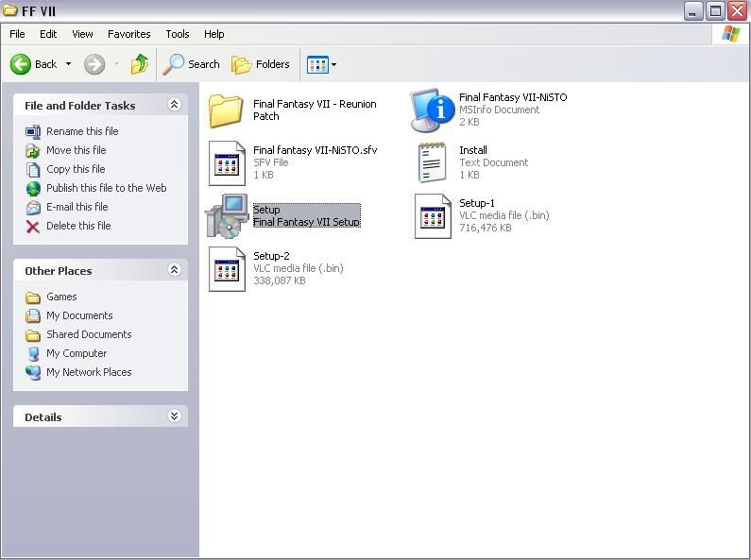Click the Setup-1 file name
This screenshot has width=751, height=560.
(477, 203)
